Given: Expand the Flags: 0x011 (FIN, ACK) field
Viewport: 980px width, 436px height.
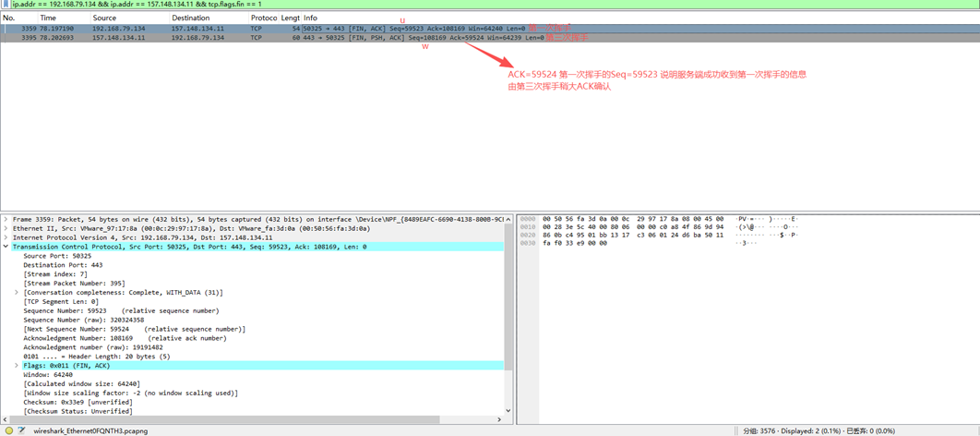Looking at the screenshot, I should pos(17,366).
